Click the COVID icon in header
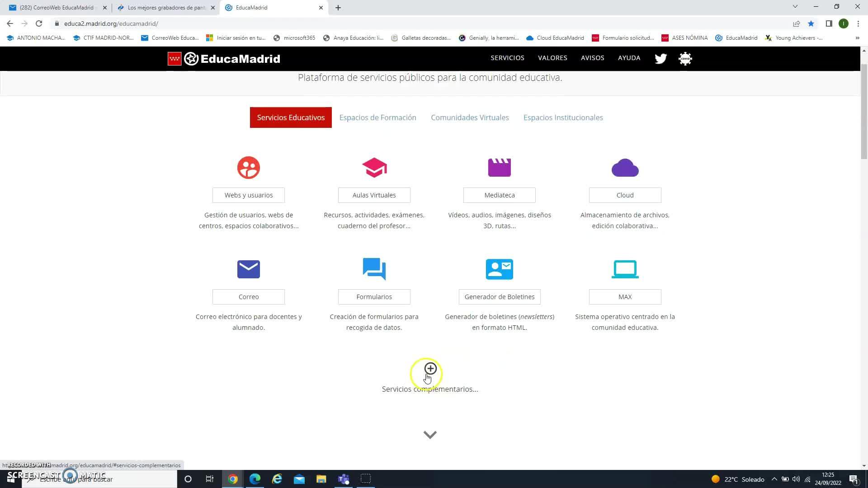868x488 pixels. point(685,58)
